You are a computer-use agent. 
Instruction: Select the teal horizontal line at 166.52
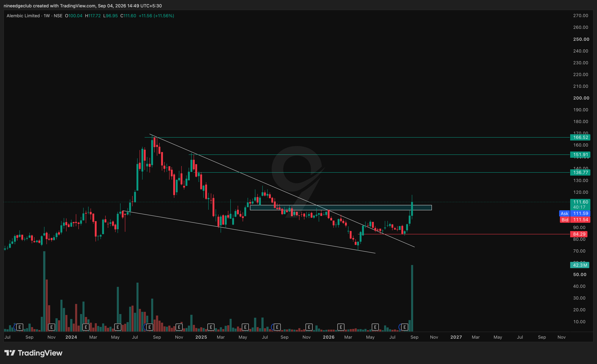tap(357, 137)
